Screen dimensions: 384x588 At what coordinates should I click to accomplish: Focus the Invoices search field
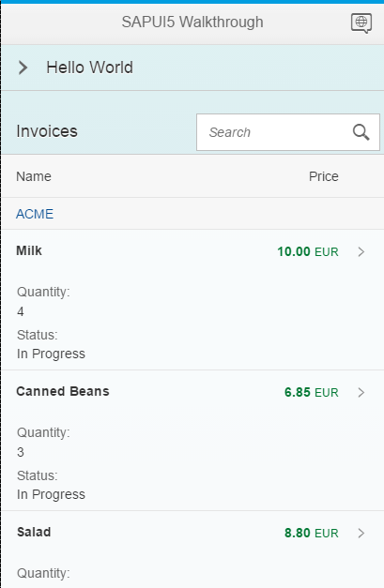288,132
